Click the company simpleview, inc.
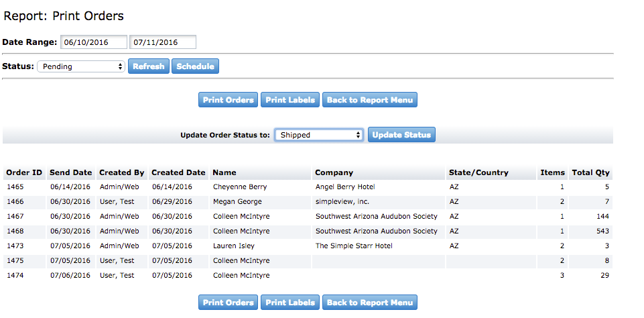The height and width of the screenshot is (318, 644). coord(342,201)
